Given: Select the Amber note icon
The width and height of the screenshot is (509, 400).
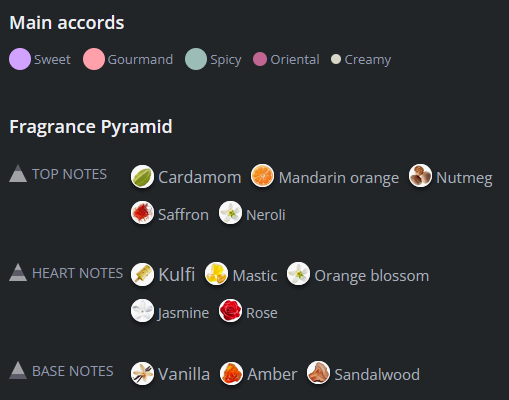Looking at the screenshot, I should tap(231, 373).
